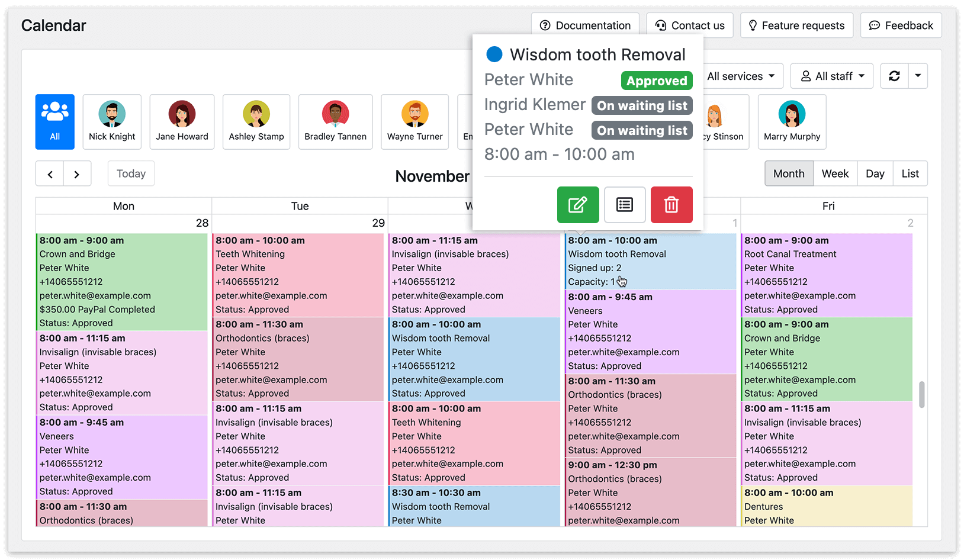Click the green Approved status badge

click(657, 81)
